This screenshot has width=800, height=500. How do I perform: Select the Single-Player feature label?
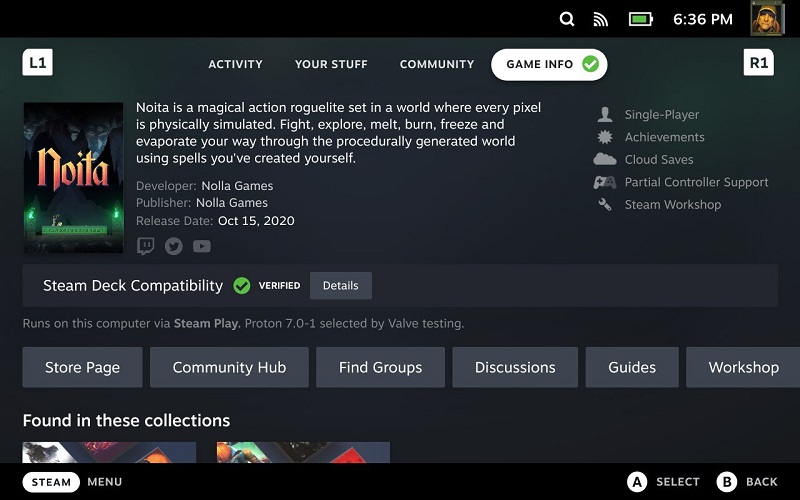click(x=662, y=115)
